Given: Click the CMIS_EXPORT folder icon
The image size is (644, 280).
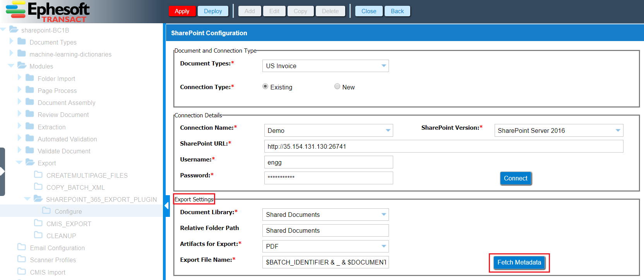Looking at the screenshot, I should coord(38,223).
